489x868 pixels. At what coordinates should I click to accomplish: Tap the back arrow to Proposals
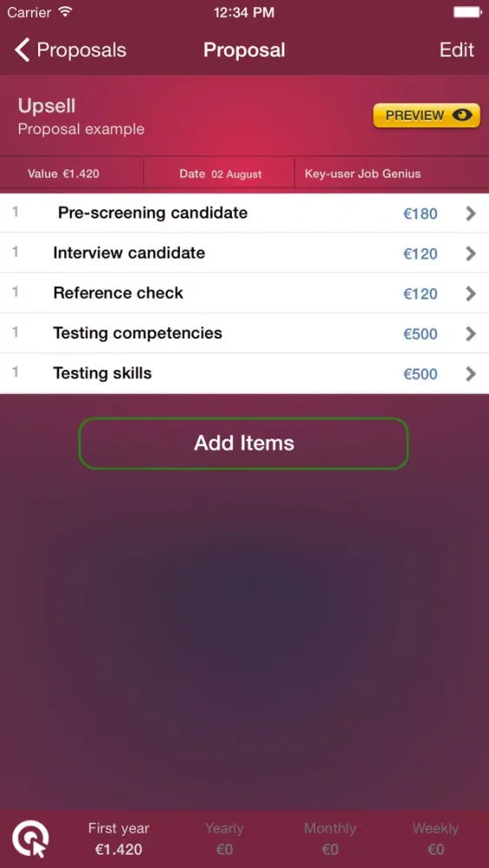pyautogui.click(x=23, y=49)
